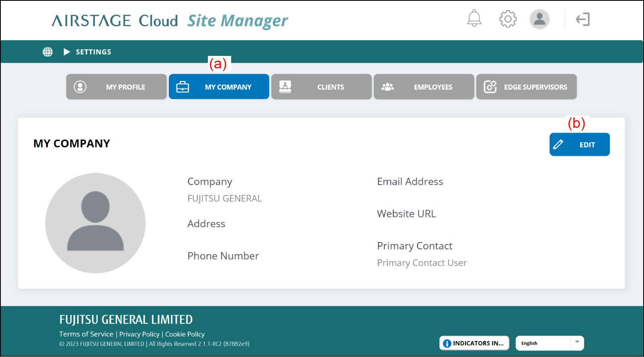This screenshot has width=644, height=357.
Task: Open the Terms of Service link
Action: click(x=86, y=334)
